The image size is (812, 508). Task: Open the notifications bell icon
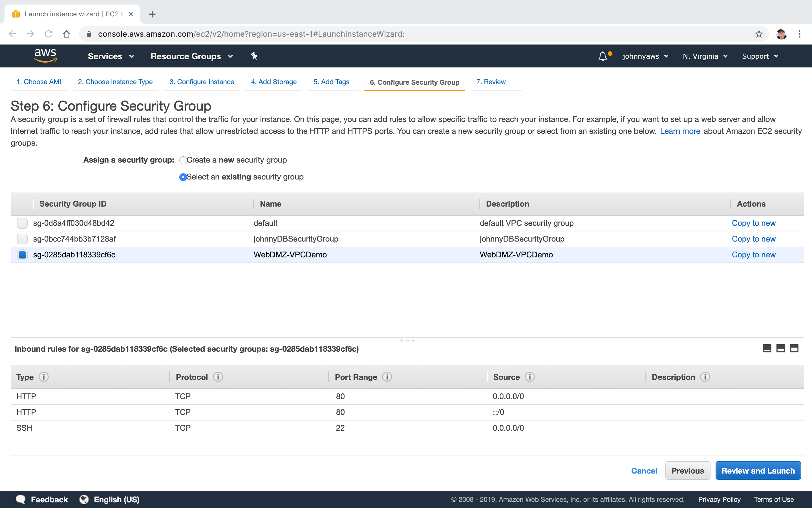coord(603,56)
